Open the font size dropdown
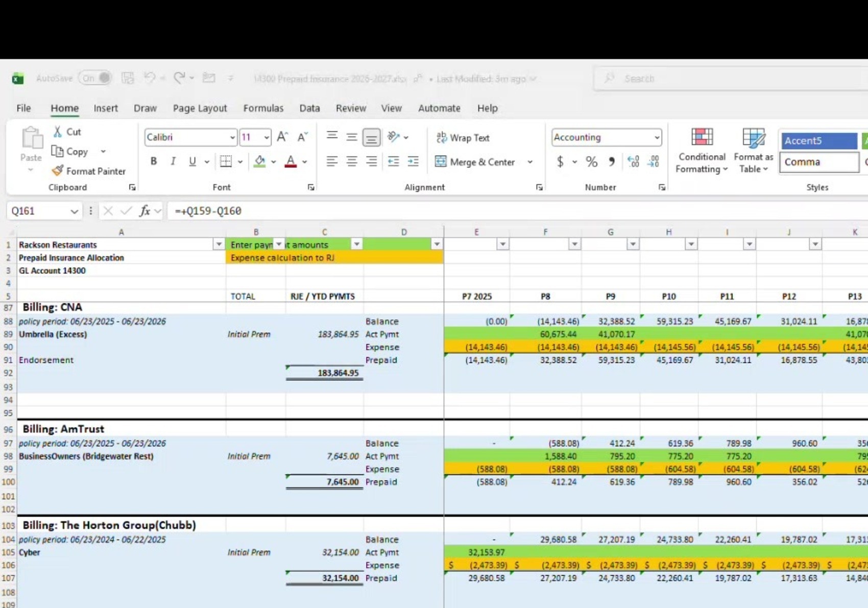868x608 pixels. click(x=267, y=137)
